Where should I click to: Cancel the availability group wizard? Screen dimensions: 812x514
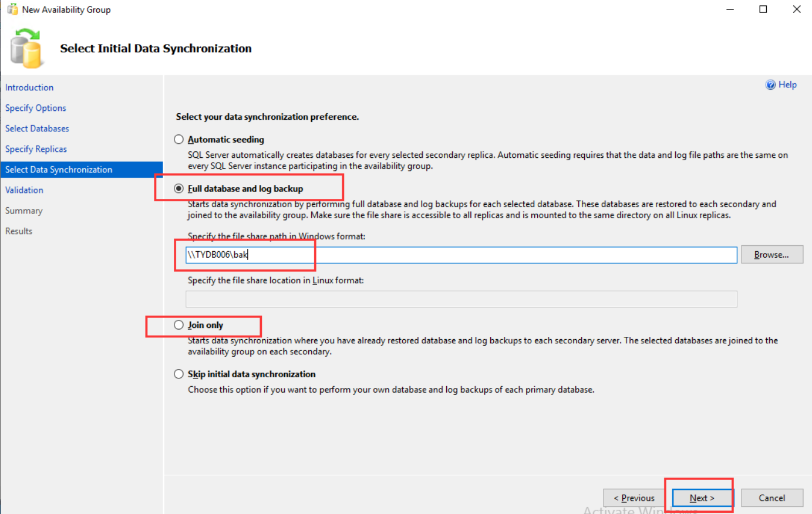(771, 498)
